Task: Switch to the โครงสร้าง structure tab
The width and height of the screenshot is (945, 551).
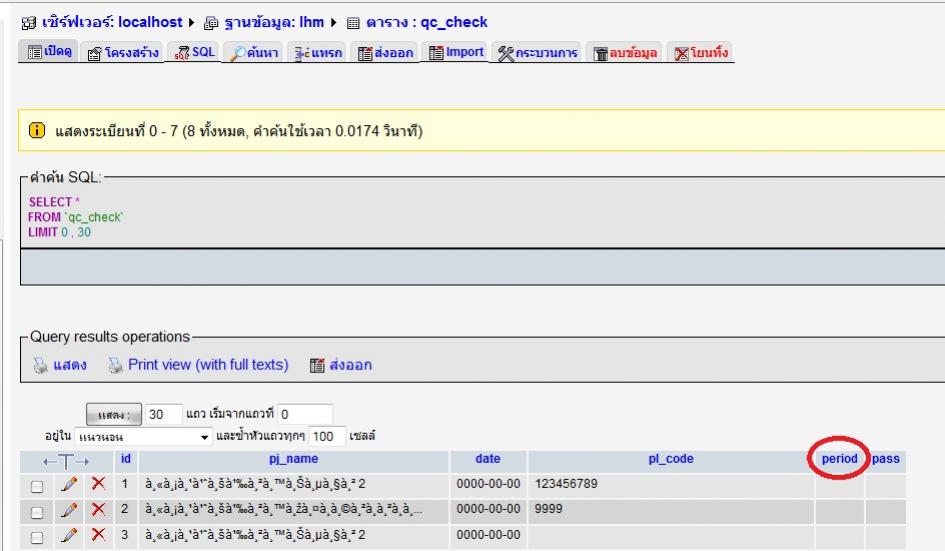Action: point(123,52)
